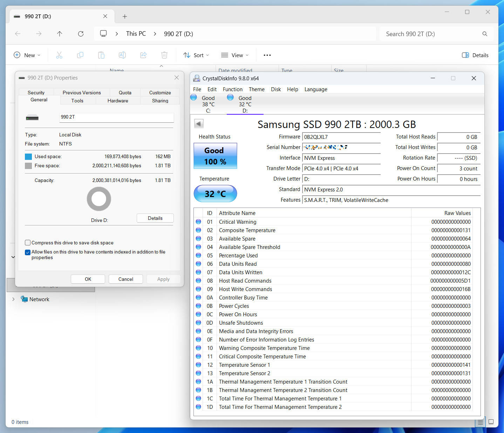Open the Sort dropdown menu
The height and width of the screenshot is (433, 504).
coord(196,55)
